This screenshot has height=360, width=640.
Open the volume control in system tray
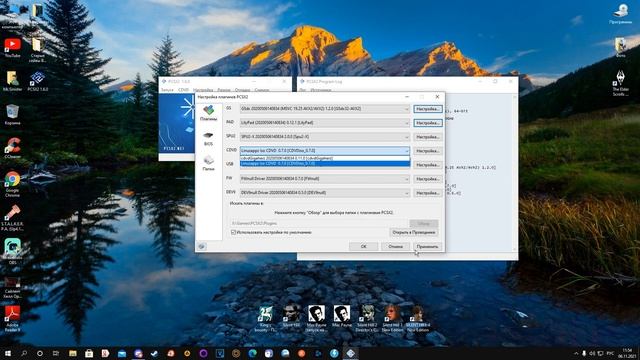point(592,353)
